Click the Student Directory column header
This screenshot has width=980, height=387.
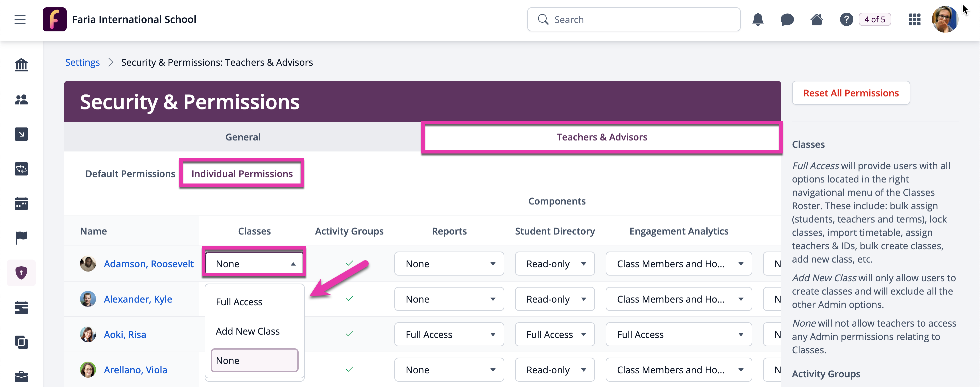[x=555, y=231]
